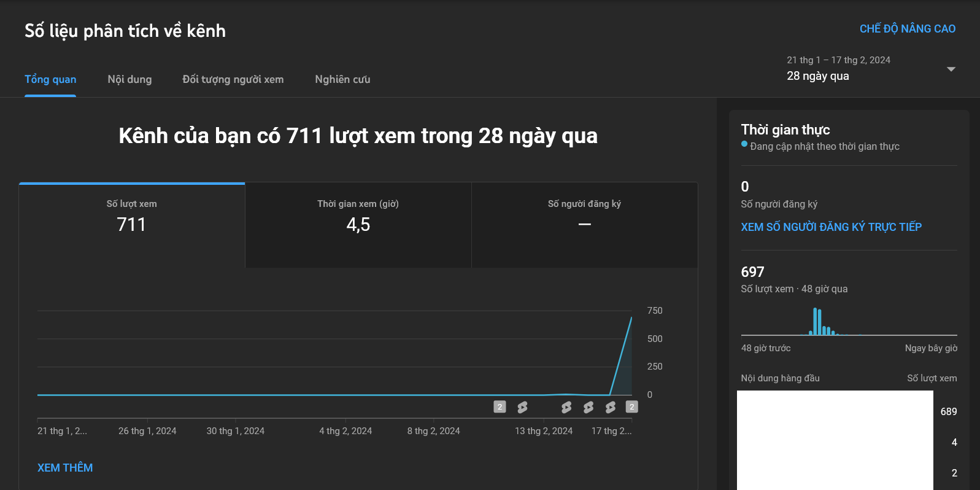Open XEM SỐ NGƯỜI ĐĂNG KÝ TRỰC TIẾP
This screenshot has height=490, width=980.
point(831,227)
